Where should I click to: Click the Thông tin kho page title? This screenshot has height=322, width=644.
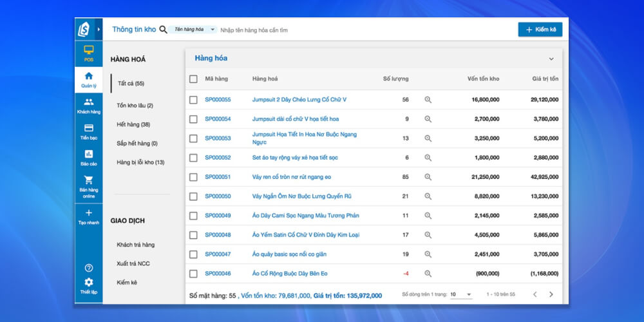[135, 30]
